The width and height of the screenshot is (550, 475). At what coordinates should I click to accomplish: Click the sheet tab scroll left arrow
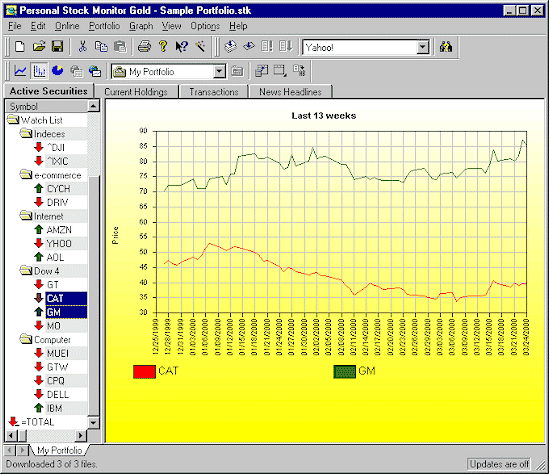tap(9, 450)
